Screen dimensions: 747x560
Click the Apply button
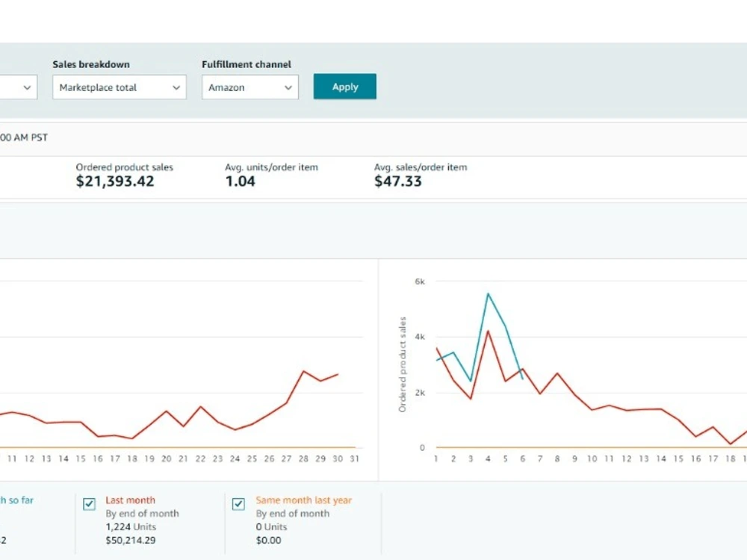pos(345,86)
